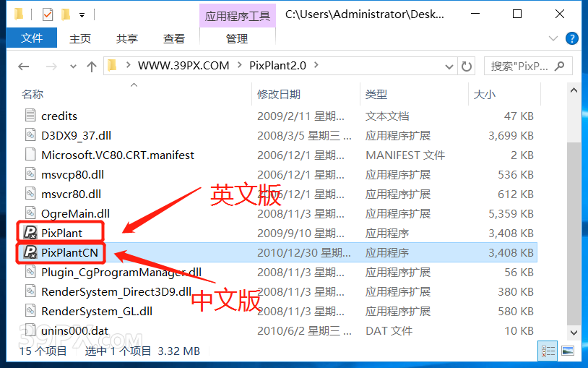Expand the ribbon with the chevron
The width and height of the screenshot is (588, 368).
[553, 38]
